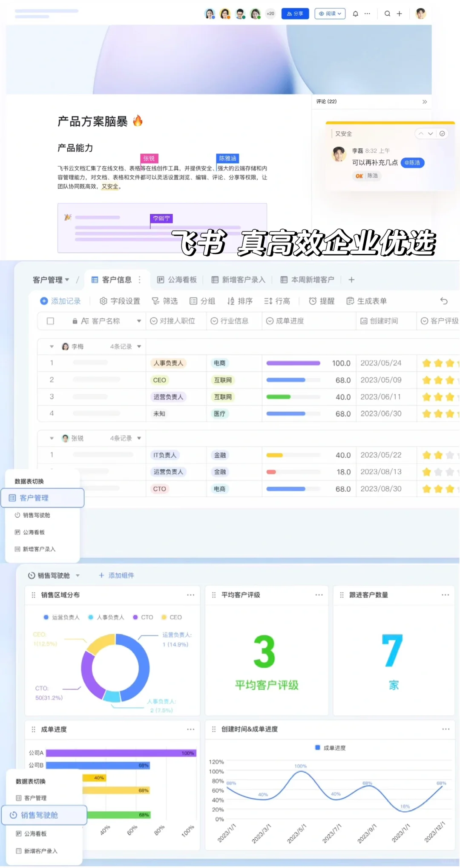460x868 pixels.
Task: Open the top bar three-dot more menu
Action: 367,14
